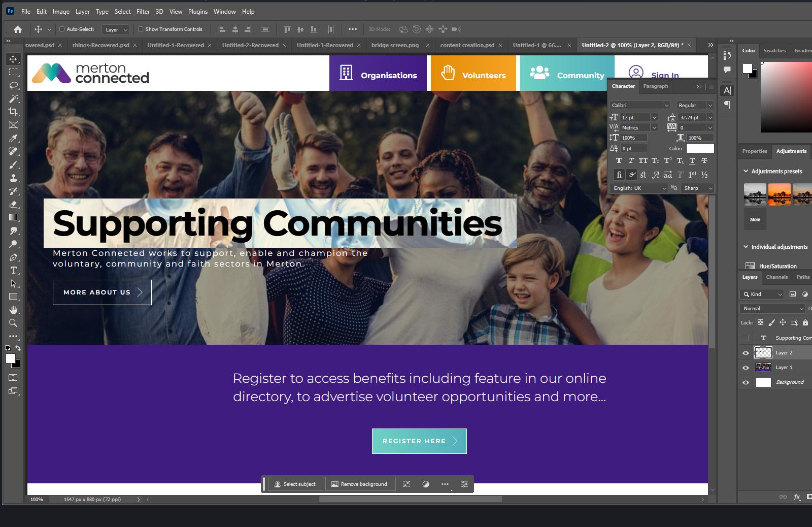Apply faux bold in Character panel
812x527 pixels.
coord(619,160)
